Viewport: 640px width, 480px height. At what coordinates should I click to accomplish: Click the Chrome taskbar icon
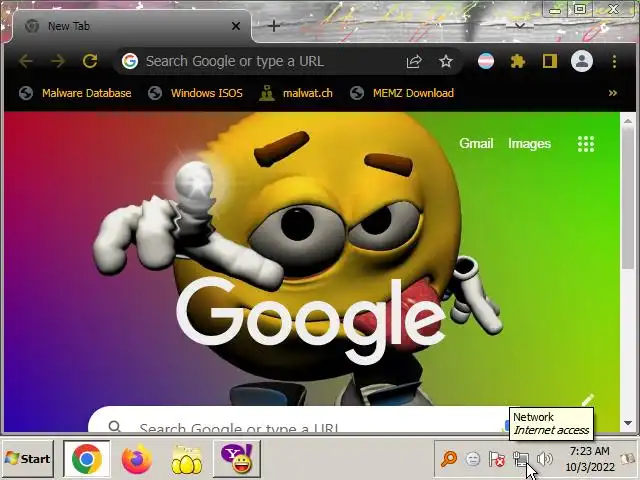pyautogui.click(x=87, y=459)
